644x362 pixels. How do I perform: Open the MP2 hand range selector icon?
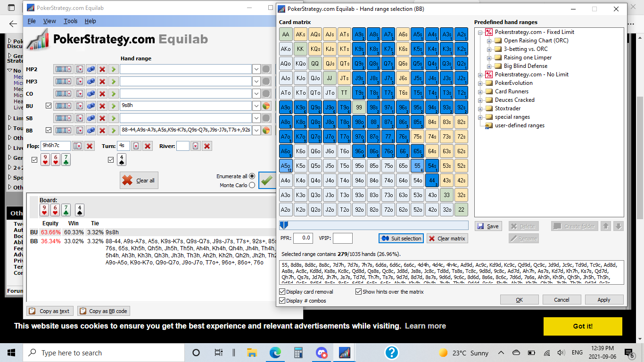pyautogui.click(x=64, y=69)
